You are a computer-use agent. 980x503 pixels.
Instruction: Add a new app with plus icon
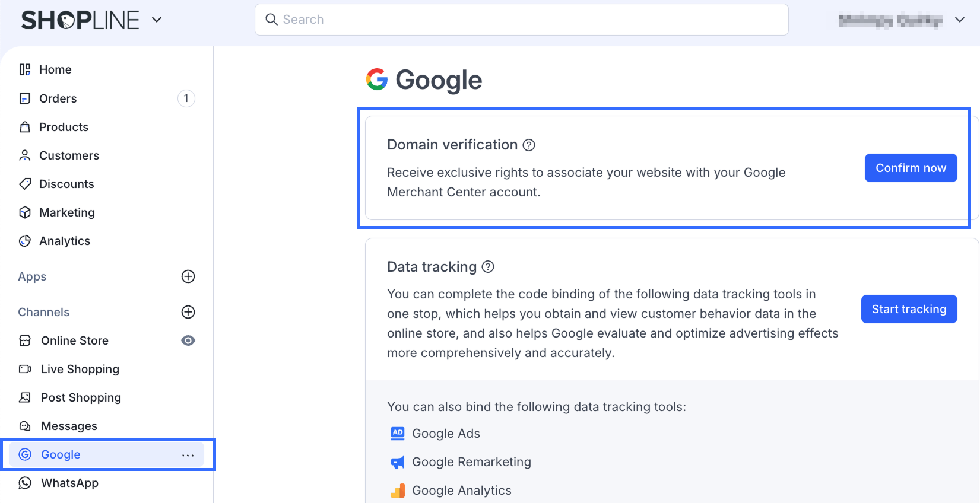[188, 276]
